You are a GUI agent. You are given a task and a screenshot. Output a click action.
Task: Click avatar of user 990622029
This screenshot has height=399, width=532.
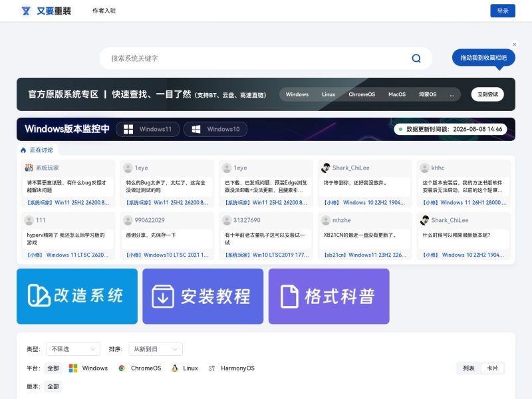tap(128, 220)
